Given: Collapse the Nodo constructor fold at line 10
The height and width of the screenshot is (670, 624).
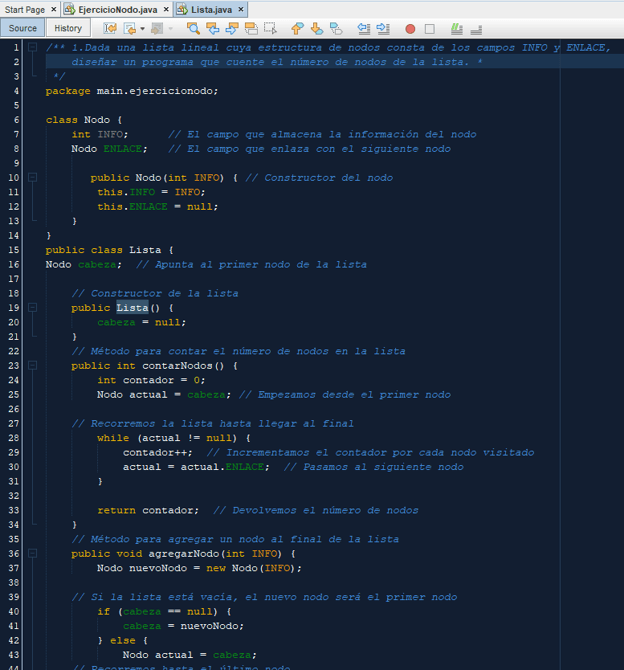Looking at the screenshot, I should (x=32, y=177).
